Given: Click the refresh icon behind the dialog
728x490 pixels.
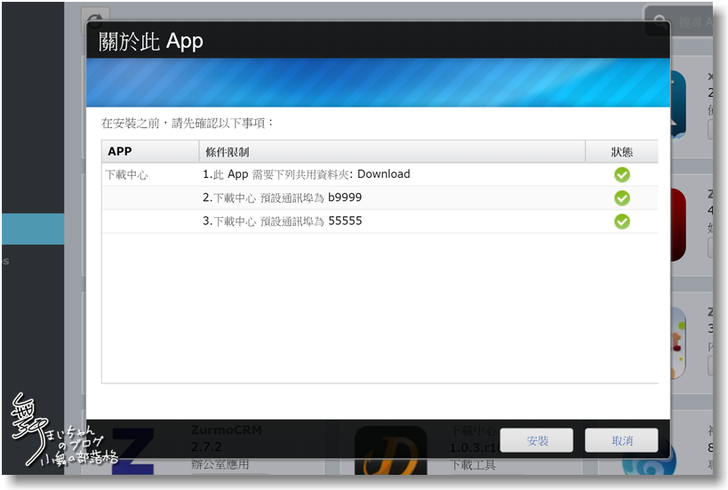Looking at the screenshot, I should point(95,19).
